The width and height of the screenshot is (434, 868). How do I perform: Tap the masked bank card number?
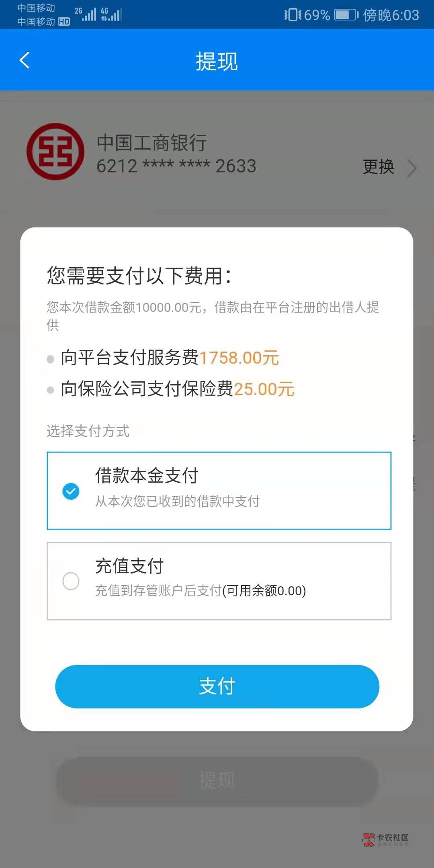point(176,166)
